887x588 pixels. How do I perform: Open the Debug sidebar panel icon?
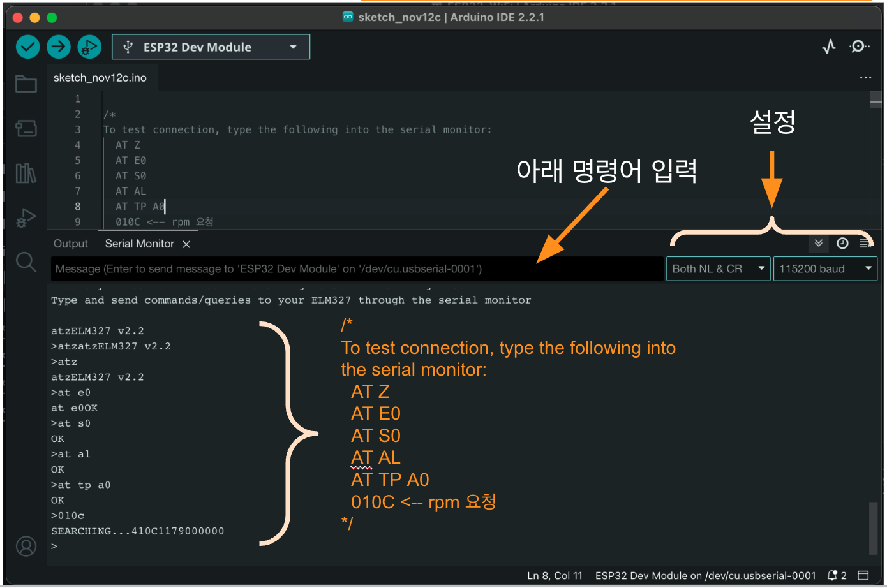(x=26, y=217)
